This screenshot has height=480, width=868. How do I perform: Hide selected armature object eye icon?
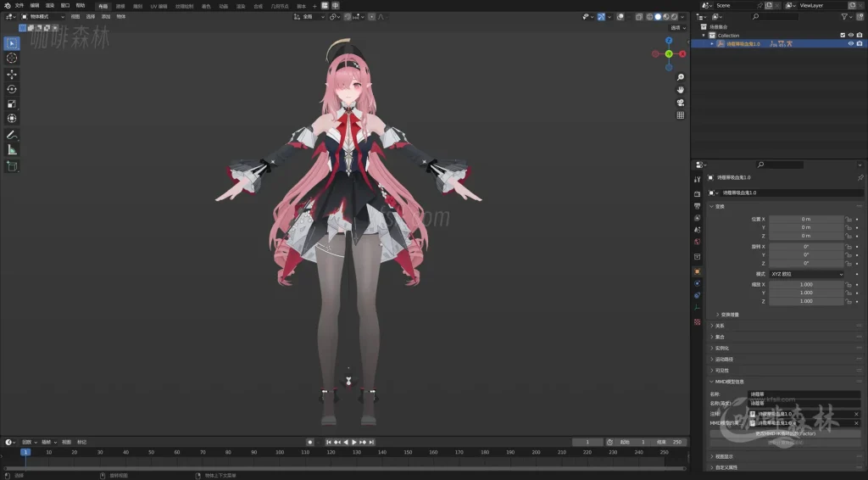point(851,44)
